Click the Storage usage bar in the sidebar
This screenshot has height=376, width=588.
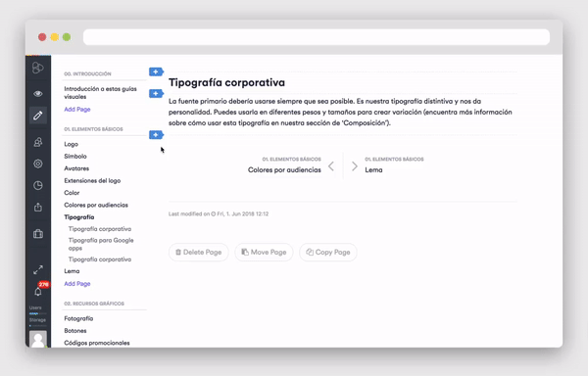click(x=38, y=326)
